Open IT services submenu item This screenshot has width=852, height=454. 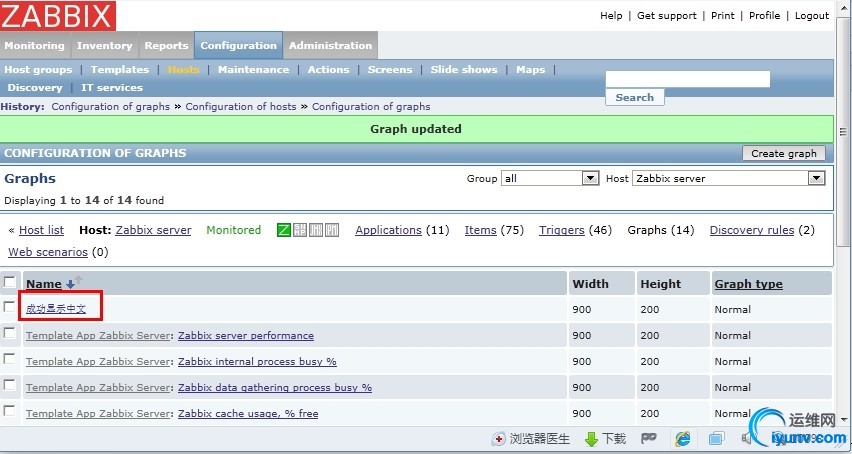tap(112, 87)
